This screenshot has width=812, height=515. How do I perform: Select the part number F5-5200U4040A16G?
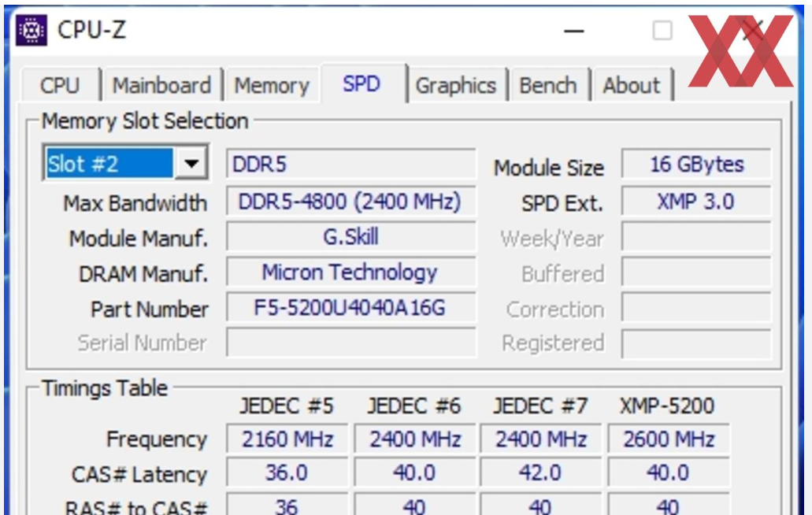pyautogui.click(x=350, y=308)
